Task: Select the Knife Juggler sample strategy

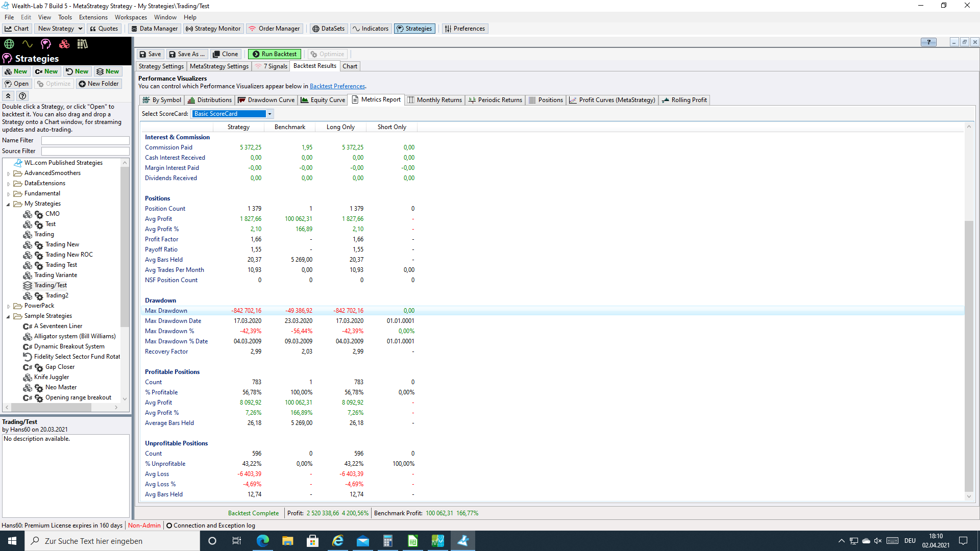Action: (52, 377)
